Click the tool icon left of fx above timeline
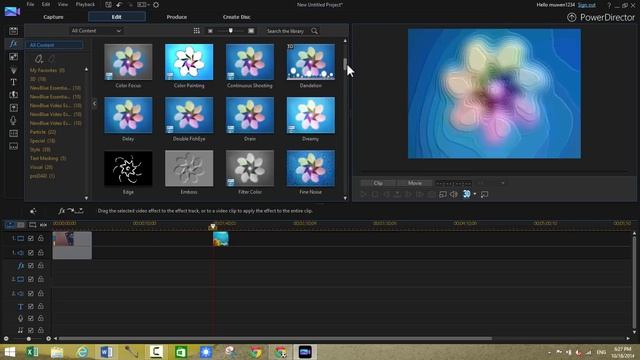Screen dimensions: 640x360 click(33, 211)
